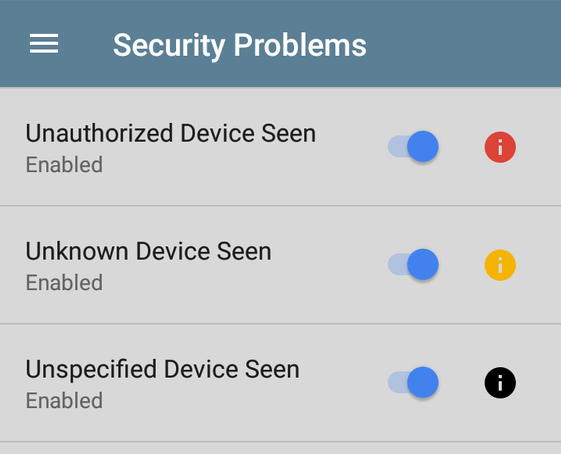Click yellow info icon for Unknown Device
561x454 pixels.
500,265
